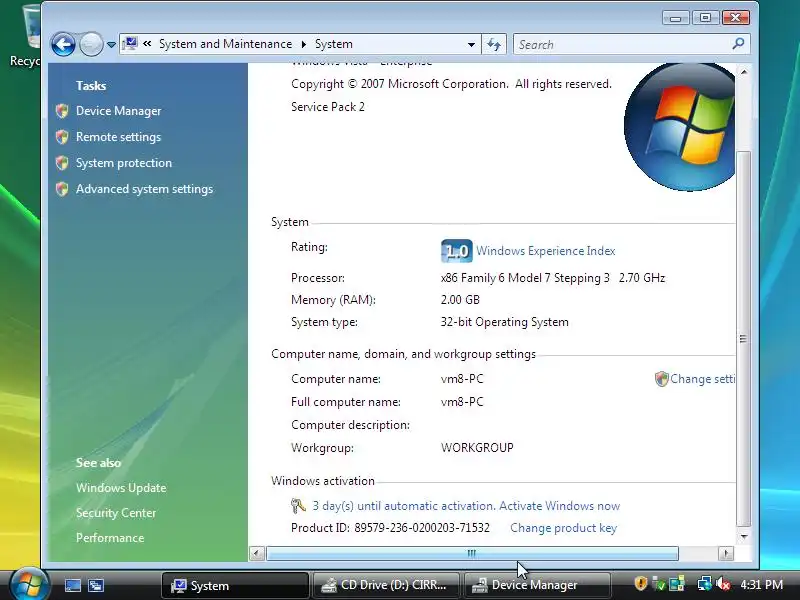Open Device Manager from Tasks pane
This screenshot has height=600, width=800.
tap(118, 111)
